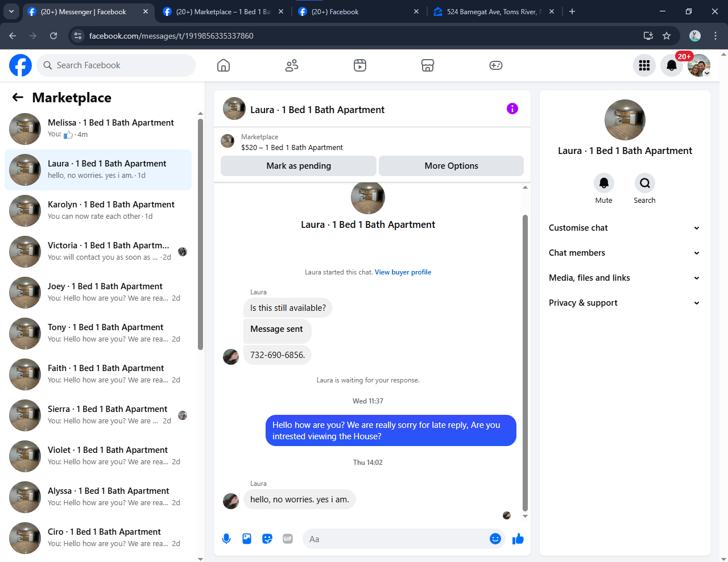Click Laura's large profile photo in right panel
The height and width of the screenshot is (562, 728).
624,120
